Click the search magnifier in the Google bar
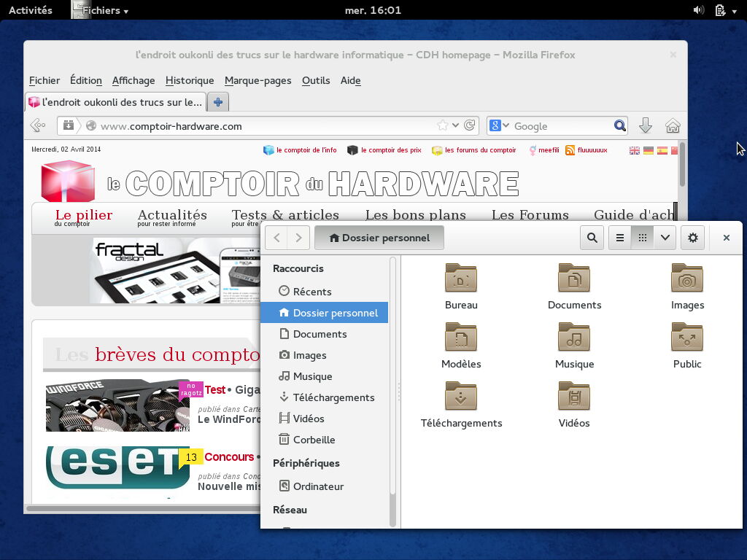747x560 pixels. point(619,125)
